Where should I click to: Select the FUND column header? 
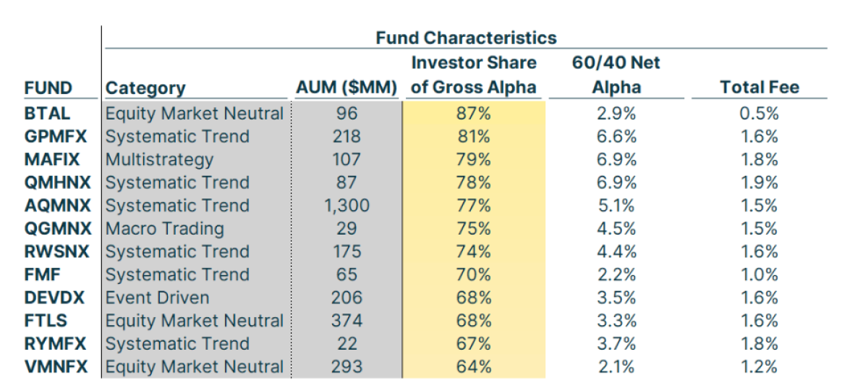48,88
